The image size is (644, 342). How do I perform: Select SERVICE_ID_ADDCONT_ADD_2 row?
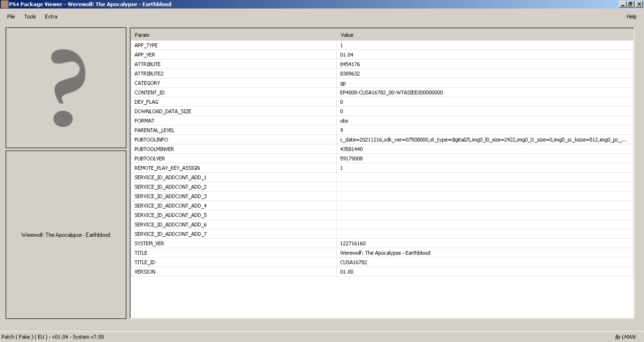point(382,187)
